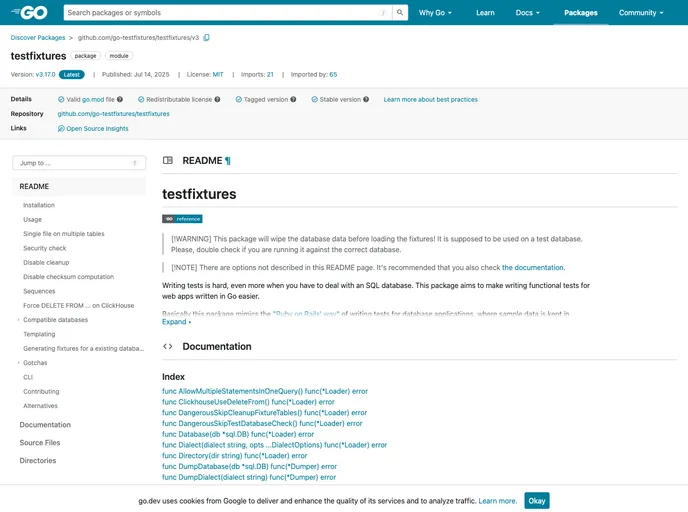Image resolution: width=688 pixels, height=512 pixels.
Task: Jump to Usage section in sidebar
Action: point(32,220)
